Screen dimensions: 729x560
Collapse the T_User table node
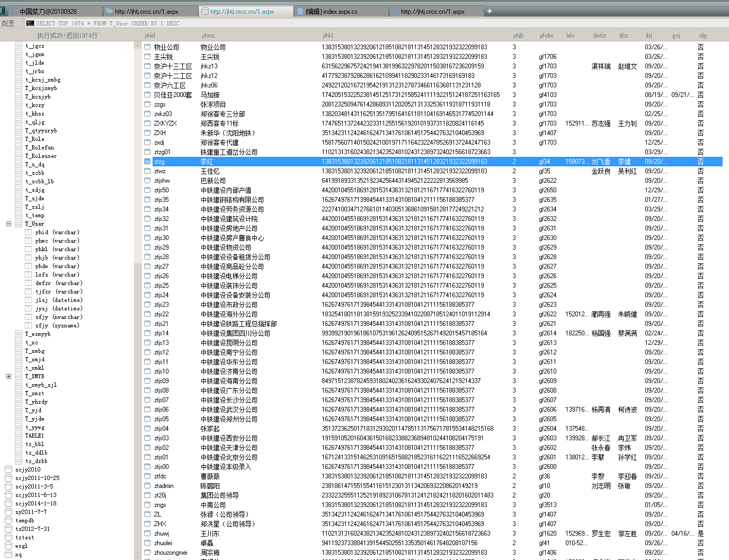coord(8,224)
